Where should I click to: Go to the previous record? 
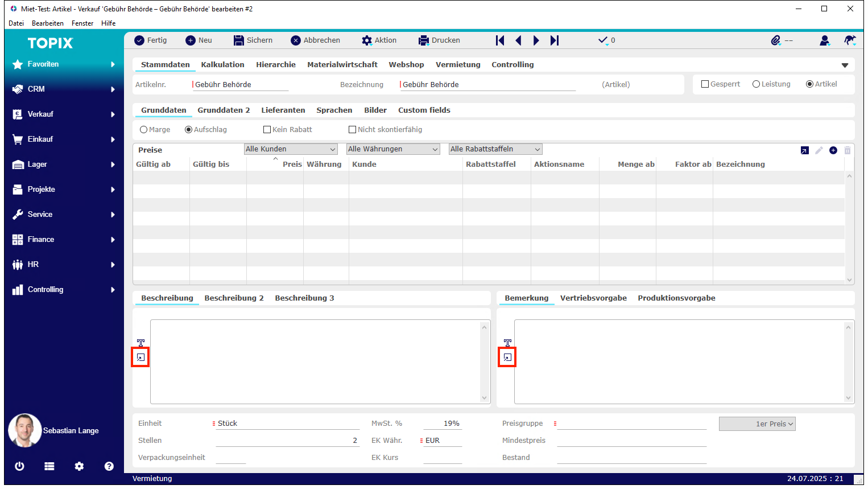pos(518,40)
